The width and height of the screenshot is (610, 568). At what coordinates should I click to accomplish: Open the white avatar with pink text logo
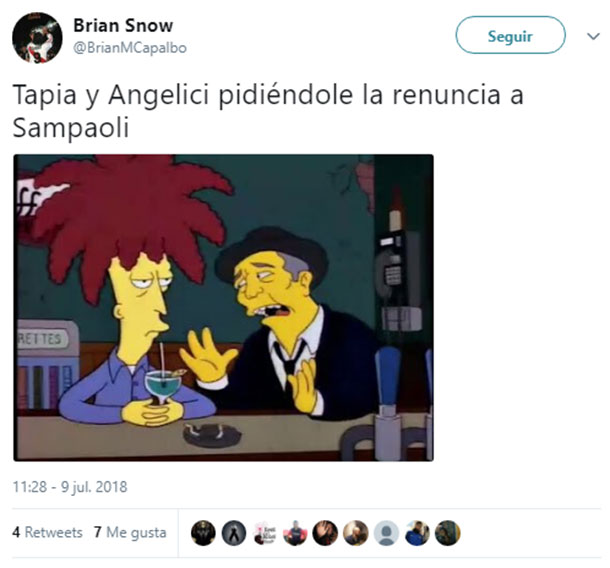tap(265, 533)
